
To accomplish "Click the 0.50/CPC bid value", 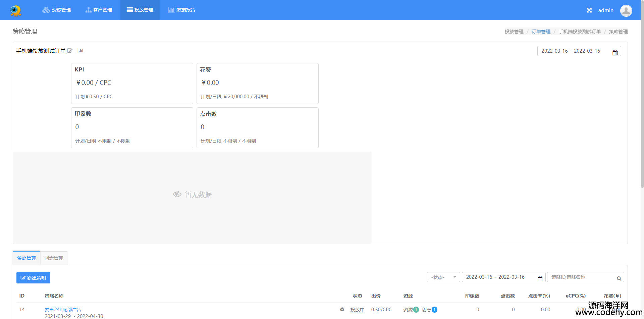I will coord(381,310).
